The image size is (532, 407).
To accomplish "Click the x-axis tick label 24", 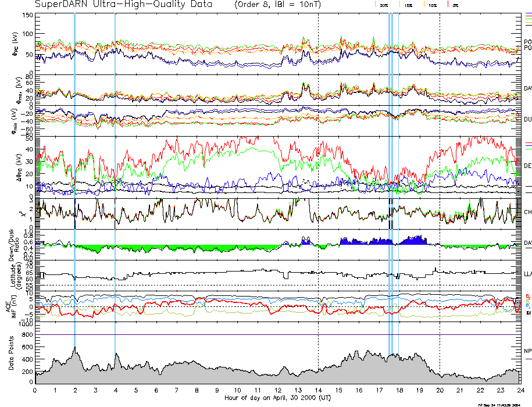I will click(x=520, y=391).
